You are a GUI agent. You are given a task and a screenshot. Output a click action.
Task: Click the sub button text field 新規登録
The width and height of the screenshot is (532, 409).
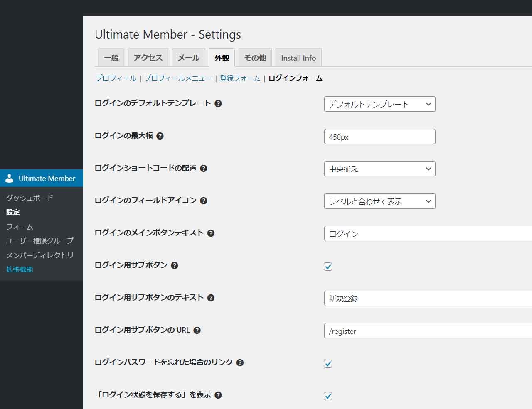tap(428, 299)
